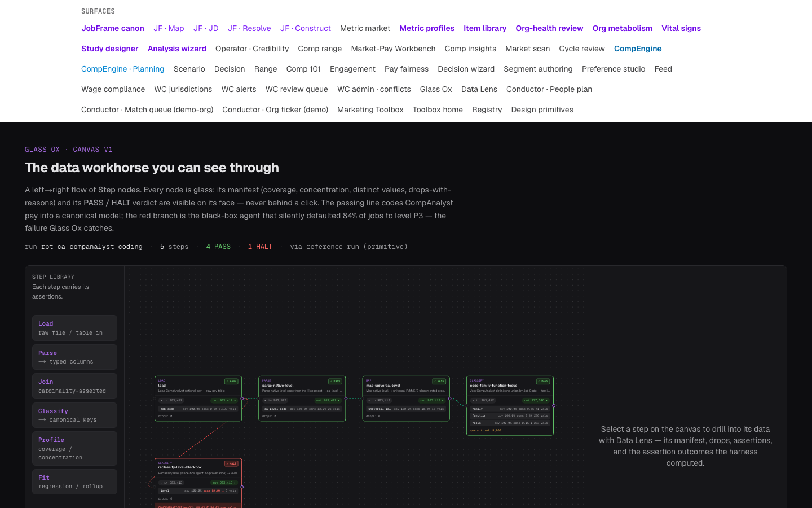This screenshot has width=812, height=508.
Task: Open Comp insights surface
Action: click(470, 49)
